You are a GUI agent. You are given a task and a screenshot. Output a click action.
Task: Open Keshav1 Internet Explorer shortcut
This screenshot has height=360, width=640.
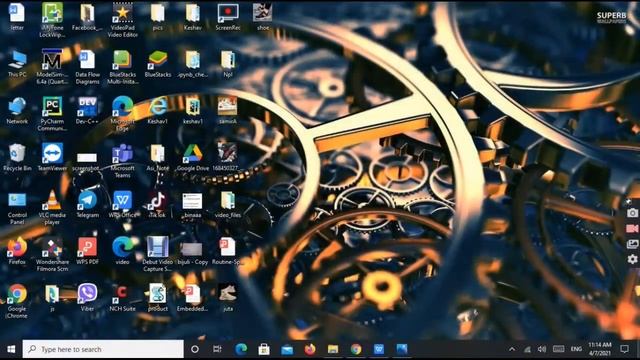point(158,110)
